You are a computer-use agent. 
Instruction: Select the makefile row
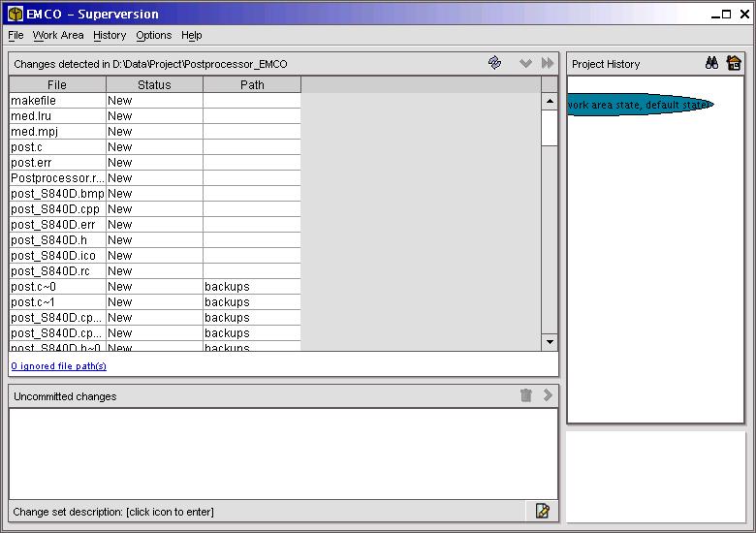tap(155, 100)
